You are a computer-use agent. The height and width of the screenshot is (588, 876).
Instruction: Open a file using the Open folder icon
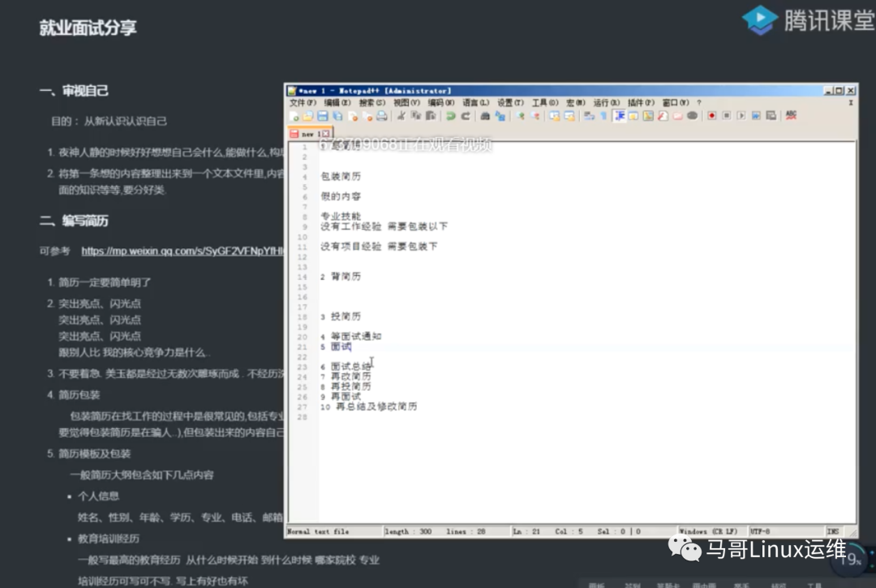pyautogui.click(x=310, y=115)
